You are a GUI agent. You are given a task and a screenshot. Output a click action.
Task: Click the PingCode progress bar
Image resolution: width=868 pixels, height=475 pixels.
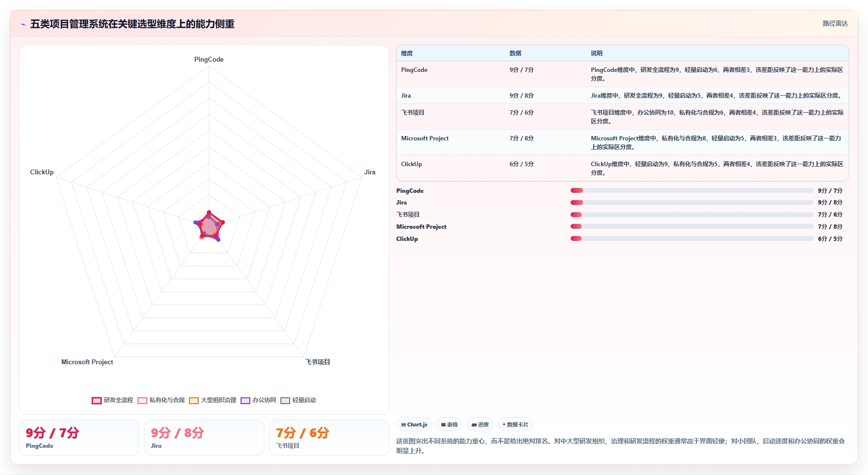pyautogui.click(x=692, y=190)
